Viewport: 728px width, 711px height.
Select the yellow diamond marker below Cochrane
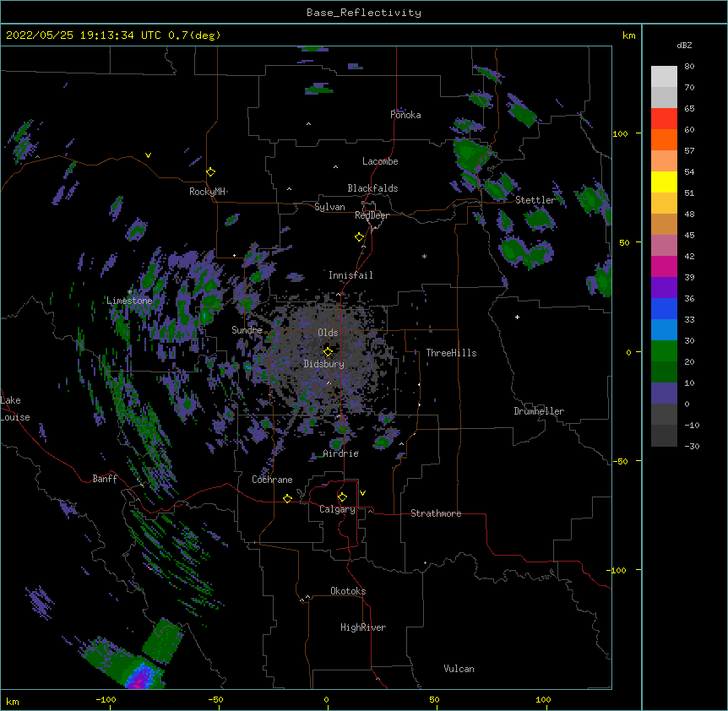coord(287,498)
